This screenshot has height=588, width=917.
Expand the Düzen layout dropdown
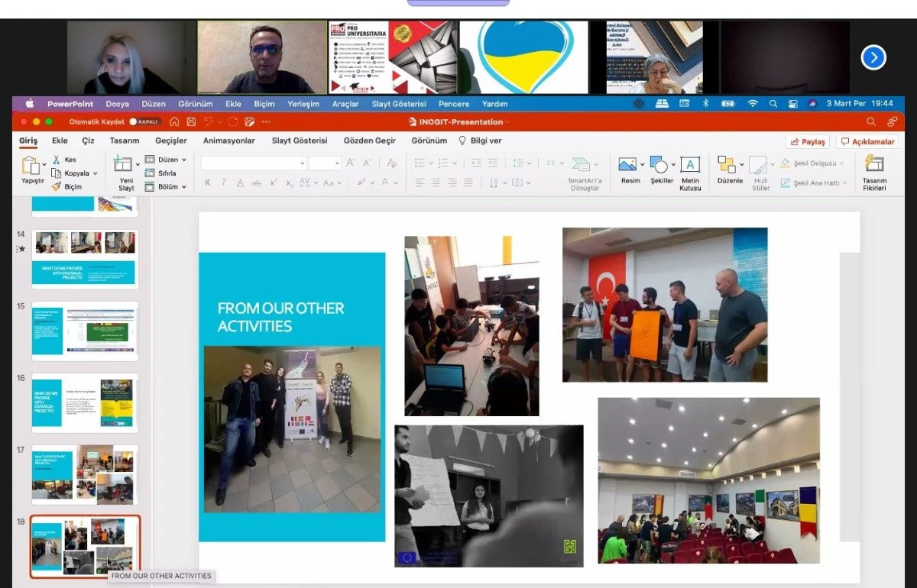coord(184,160)
